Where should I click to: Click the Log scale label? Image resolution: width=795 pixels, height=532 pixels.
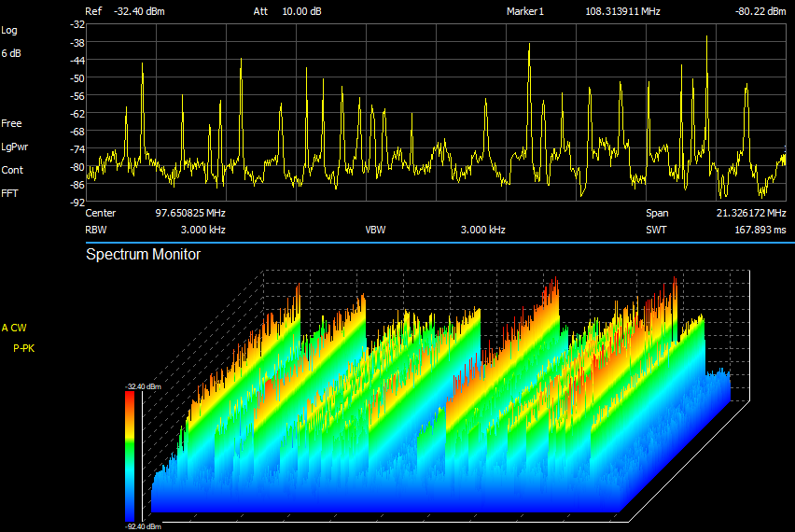point(9,30)
